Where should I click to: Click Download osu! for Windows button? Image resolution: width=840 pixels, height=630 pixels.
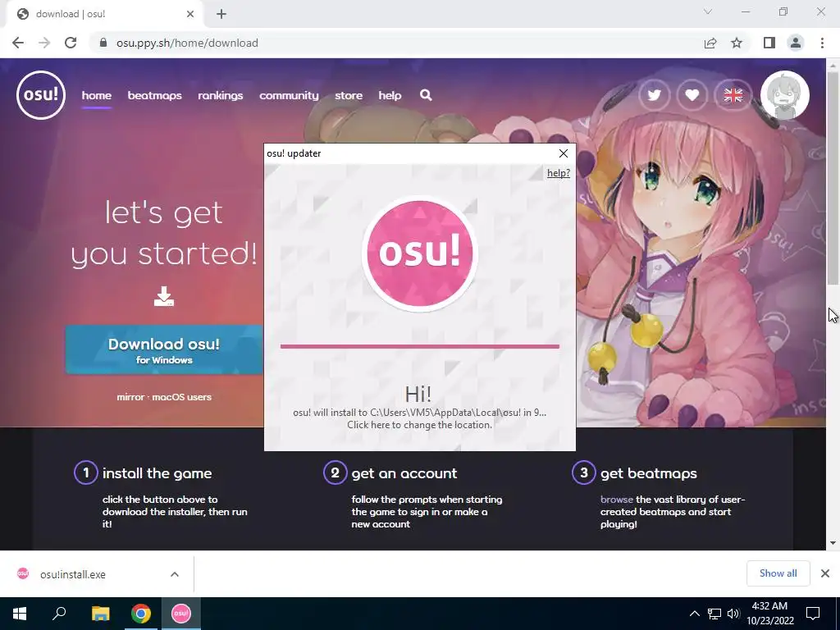(x=164, y=349)
